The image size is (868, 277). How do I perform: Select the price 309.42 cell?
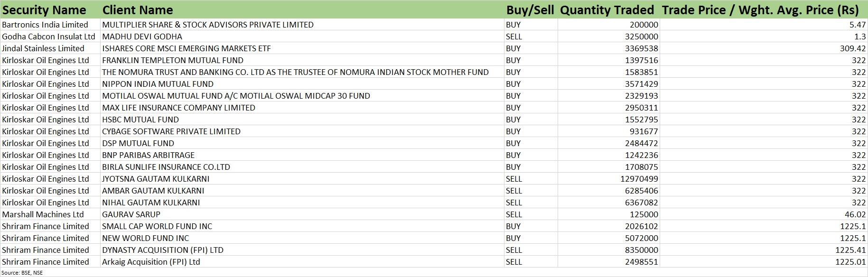pos(852,48)
